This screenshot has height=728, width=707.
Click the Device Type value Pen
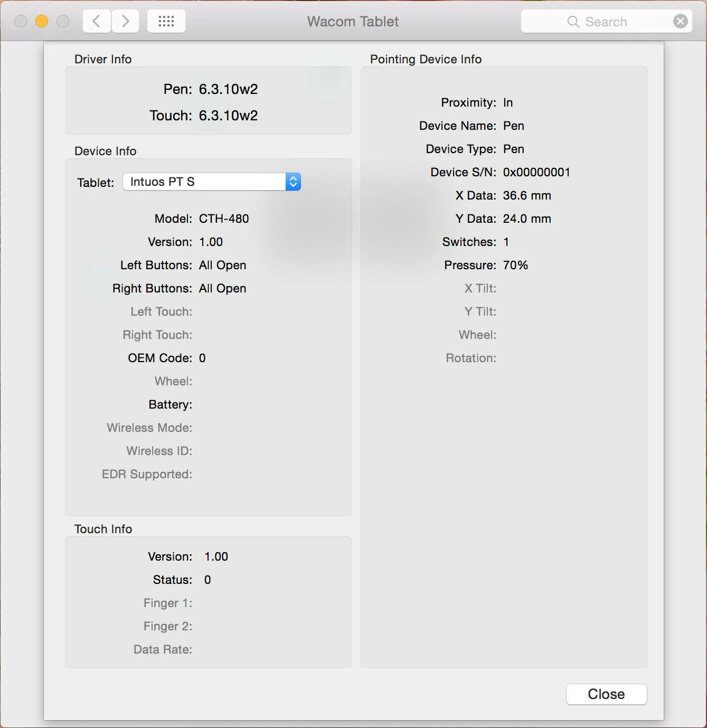514,149
